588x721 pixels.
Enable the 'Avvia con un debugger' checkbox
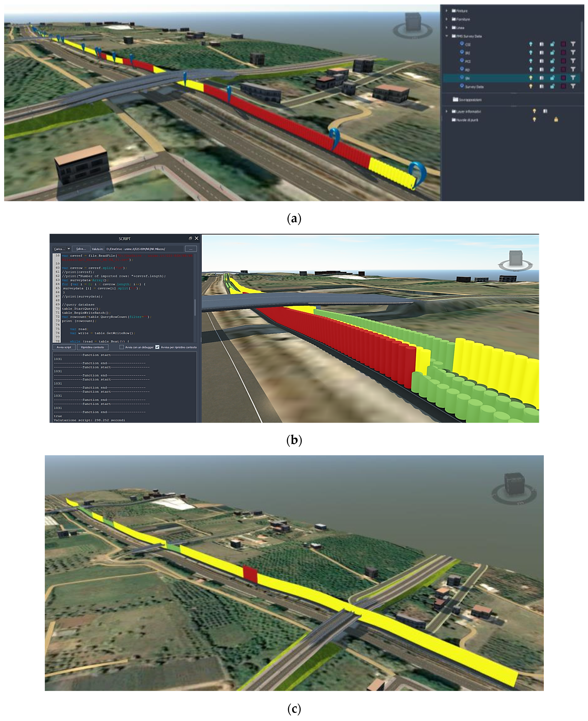point(122,347)
